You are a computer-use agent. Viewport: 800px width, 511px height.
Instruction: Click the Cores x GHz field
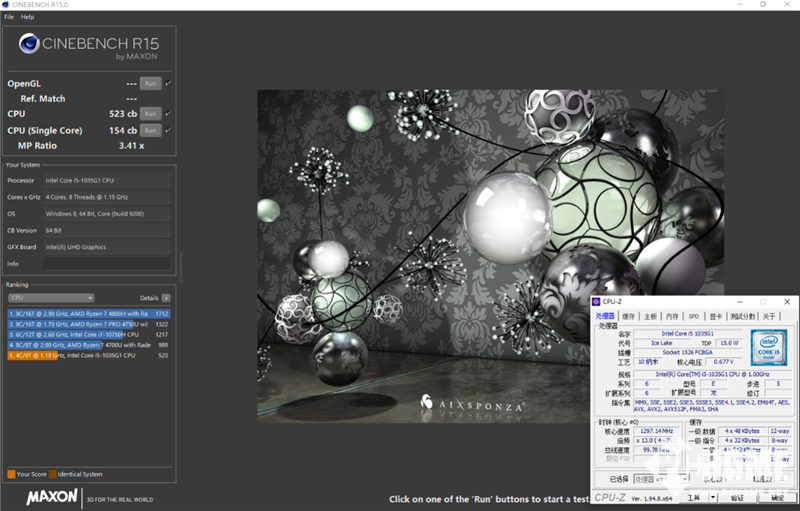tap(107, 197)
